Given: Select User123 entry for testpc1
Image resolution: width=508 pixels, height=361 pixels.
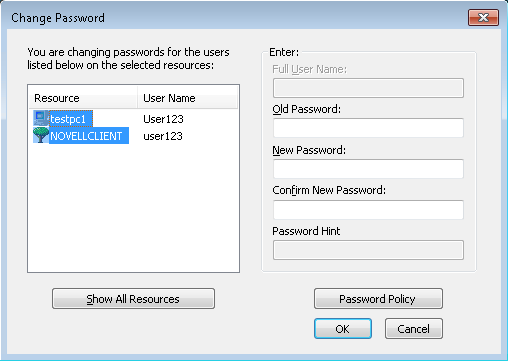Looking at the screenshot, I should pos(163,119).
